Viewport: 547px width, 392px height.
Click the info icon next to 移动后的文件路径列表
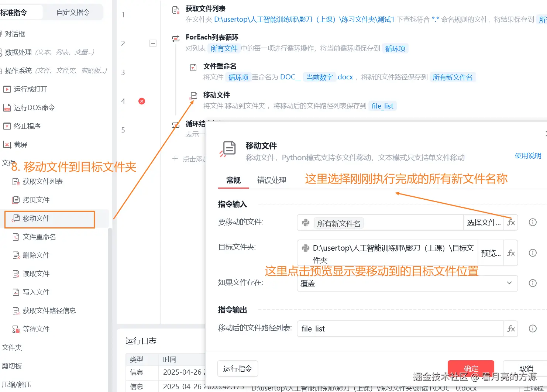pos(533,329)
